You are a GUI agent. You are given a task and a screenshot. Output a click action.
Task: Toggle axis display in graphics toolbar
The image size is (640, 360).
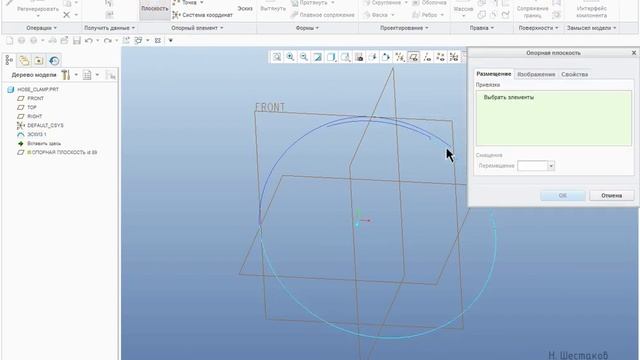427,57
